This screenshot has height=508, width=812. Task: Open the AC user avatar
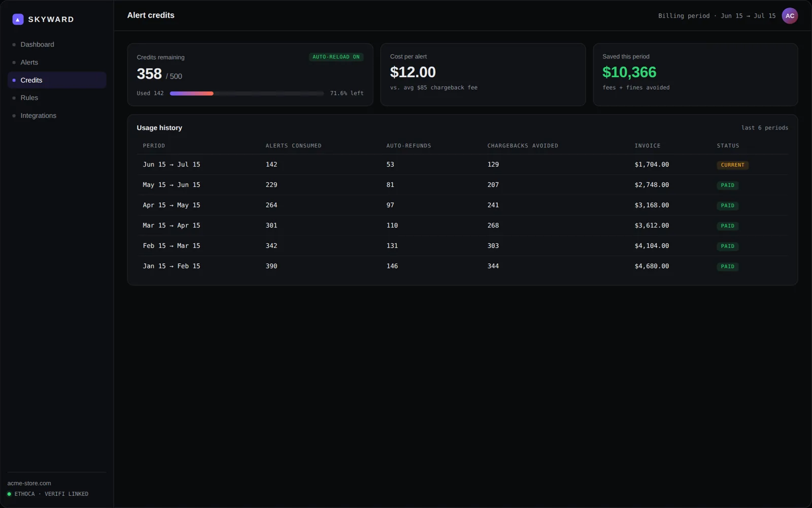coord(790,16)
